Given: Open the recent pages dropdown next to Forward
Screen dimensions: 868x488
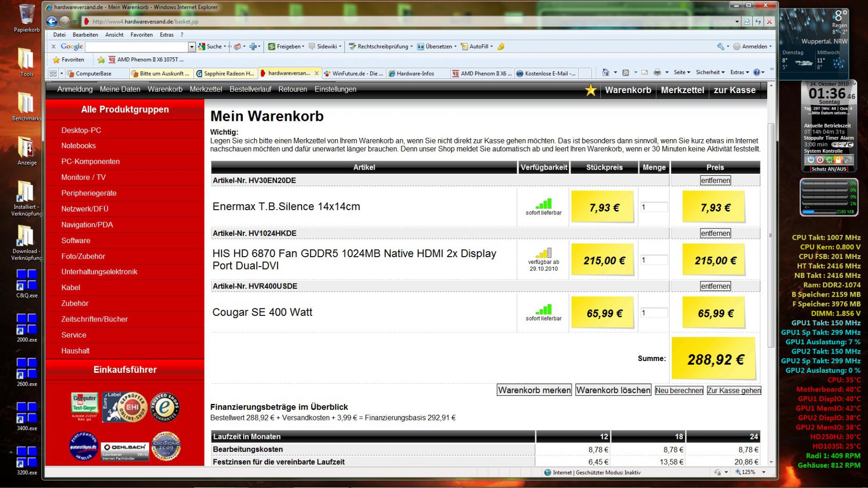Looking at the screenshot, I should tap(75, 22).
